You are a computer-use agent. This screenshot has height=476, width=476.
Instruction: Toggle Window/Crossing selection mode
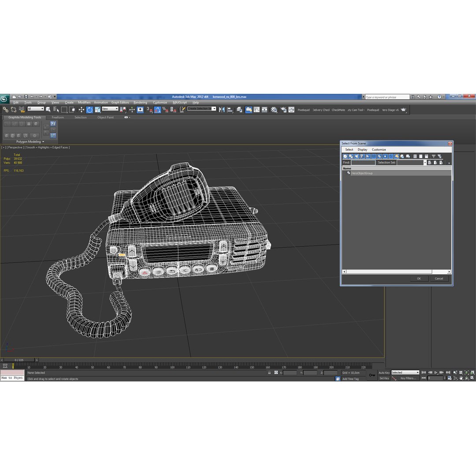(72, 110)
